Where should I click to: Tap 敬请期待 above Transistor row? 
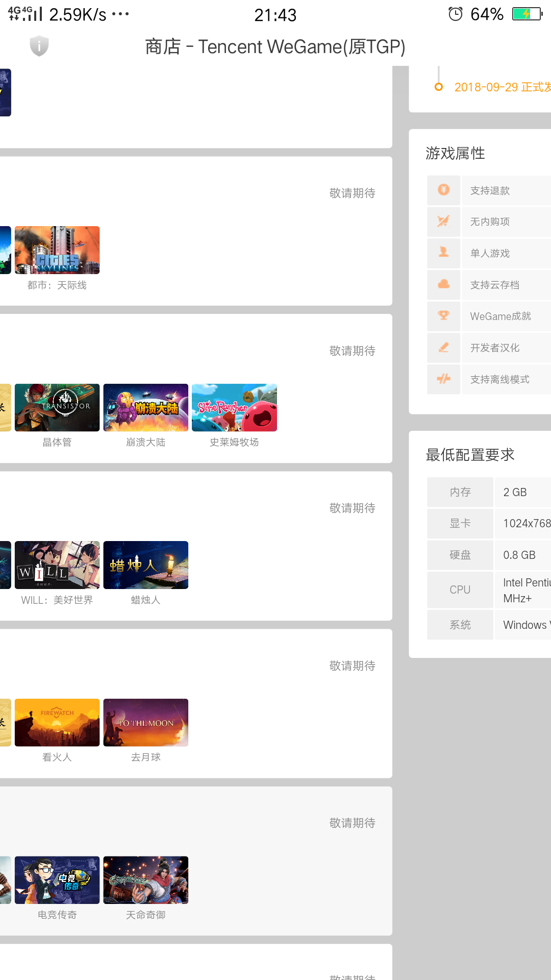tap(353, 351)
